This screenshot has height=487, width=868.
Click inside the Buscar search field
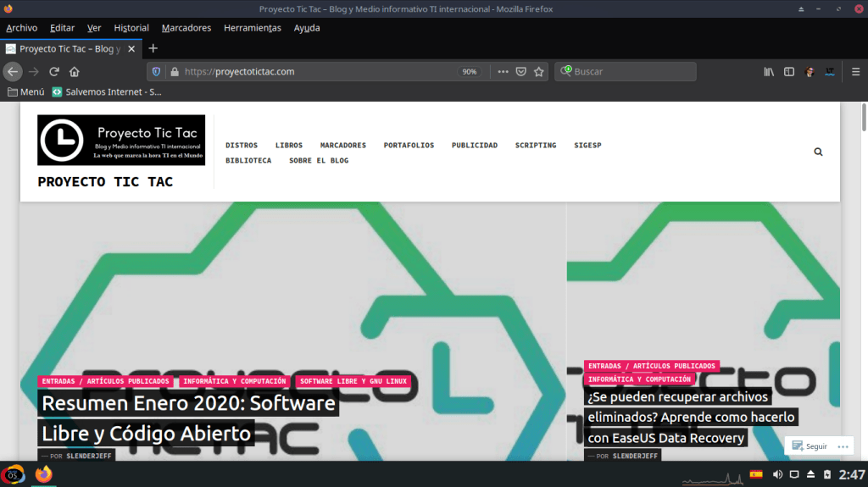632,72
